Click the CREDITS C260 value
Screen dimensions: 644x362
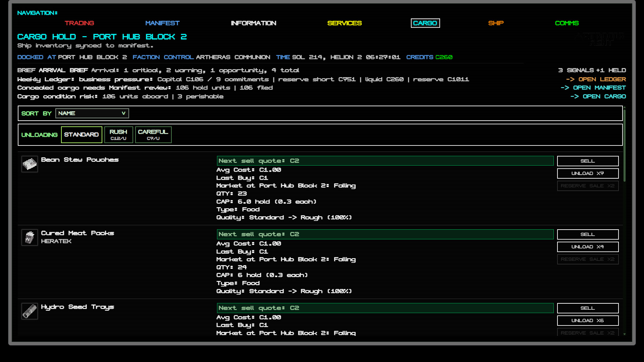click(x=444, y=57)
